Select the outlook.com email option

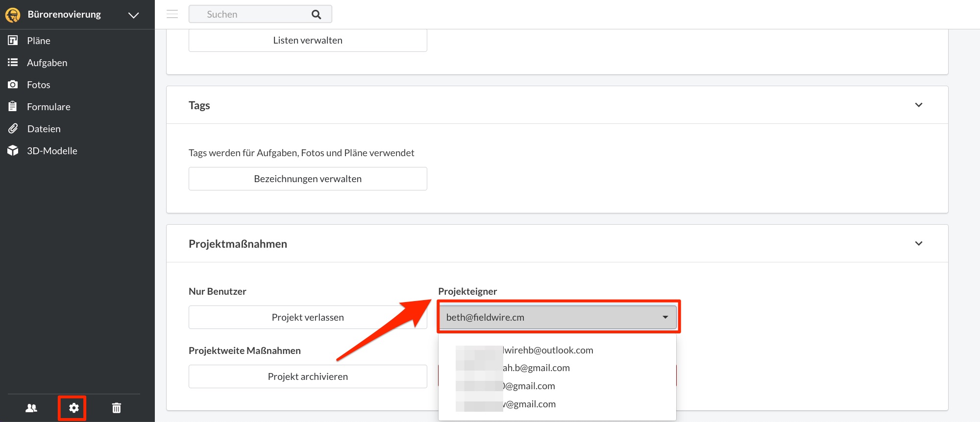[547, 350]
